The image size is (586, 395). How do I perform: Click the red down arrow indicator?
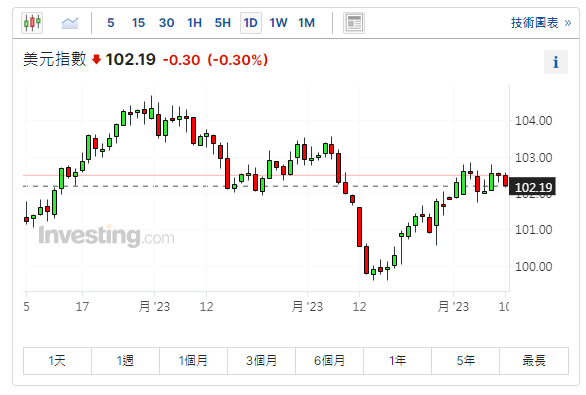pos(96,59)
